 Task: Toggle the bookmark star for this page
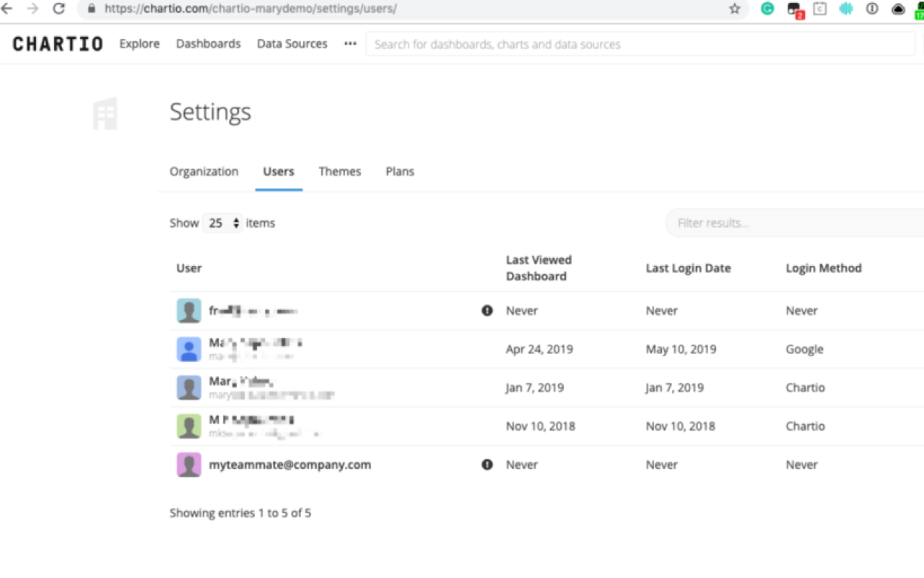(734, 9)
